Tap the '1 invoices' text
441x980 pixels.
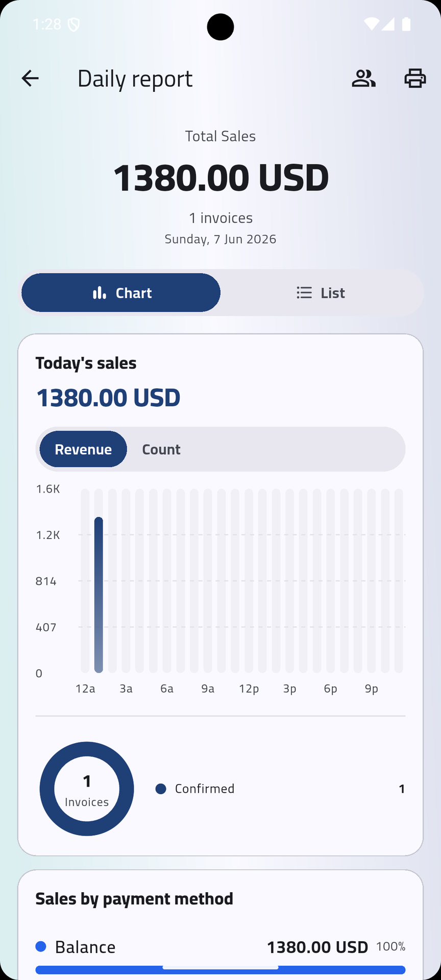coord(220,218)
